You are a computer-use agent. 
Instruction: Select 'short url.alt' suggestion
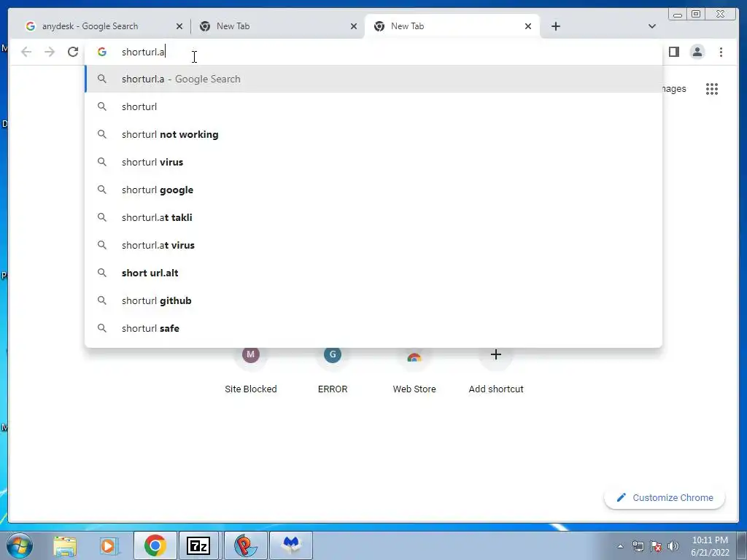click(x=373, y=273)
